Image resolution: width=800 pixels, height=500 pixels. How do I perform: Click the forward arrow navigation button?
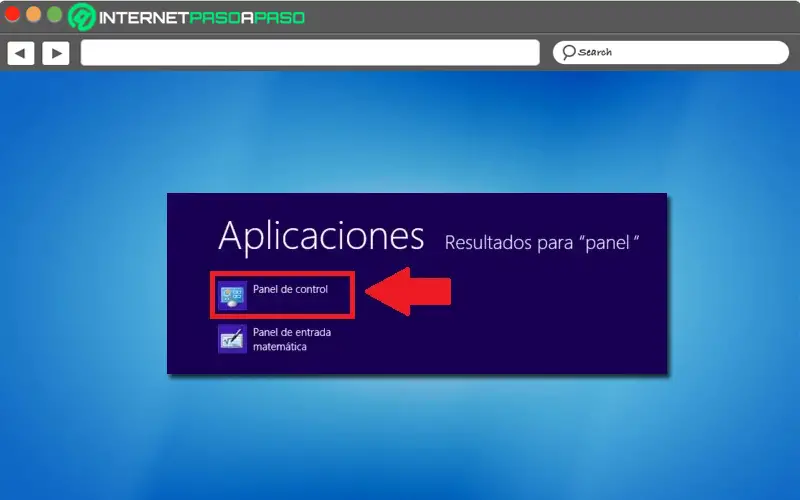pyautogui.click(x=56, y=53)
